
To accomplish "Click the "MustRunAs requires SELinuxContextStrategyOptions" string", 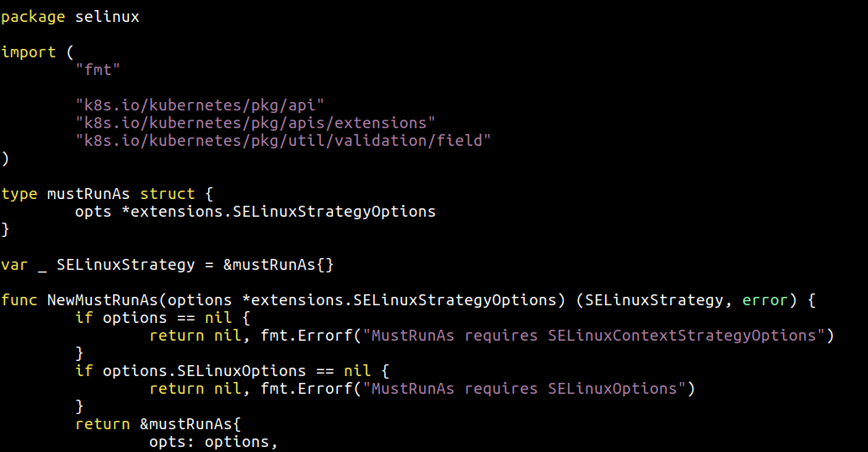I will click(593, 336).
